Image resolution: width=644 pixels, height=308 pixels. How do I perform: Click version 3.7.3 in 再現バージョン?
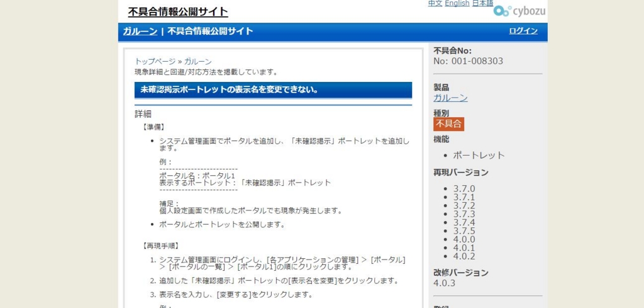(x=464, y=214)
